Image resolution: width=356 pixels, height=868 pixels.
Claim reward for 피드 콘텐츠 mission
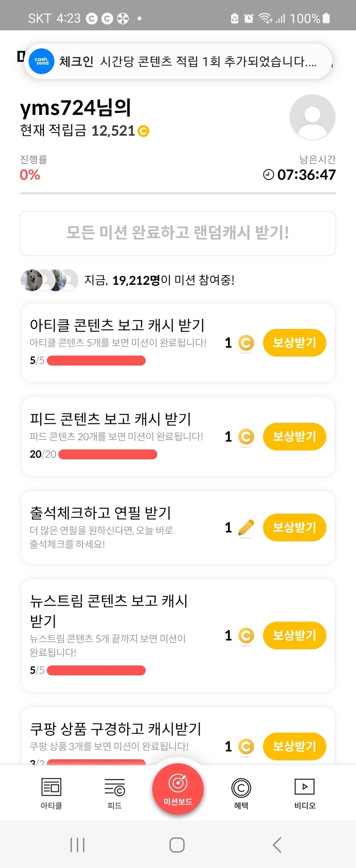pyautogui.click(x=294, y=437)
